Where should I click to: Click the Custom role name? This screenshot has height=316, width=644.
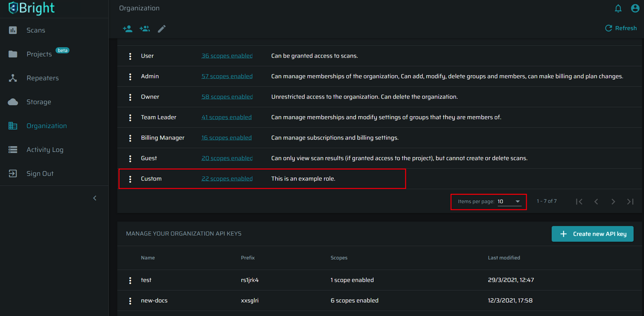click(x=151, y=179)
